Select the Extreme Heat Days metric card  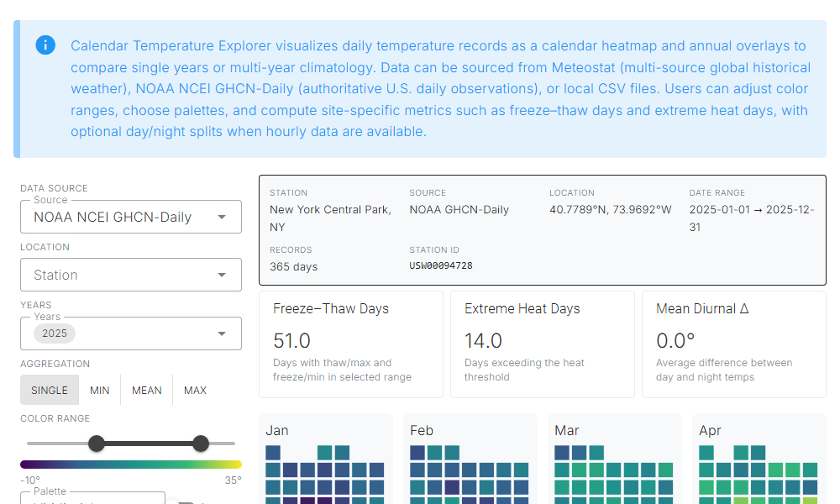pyautogui.click(x=543, y=344)
